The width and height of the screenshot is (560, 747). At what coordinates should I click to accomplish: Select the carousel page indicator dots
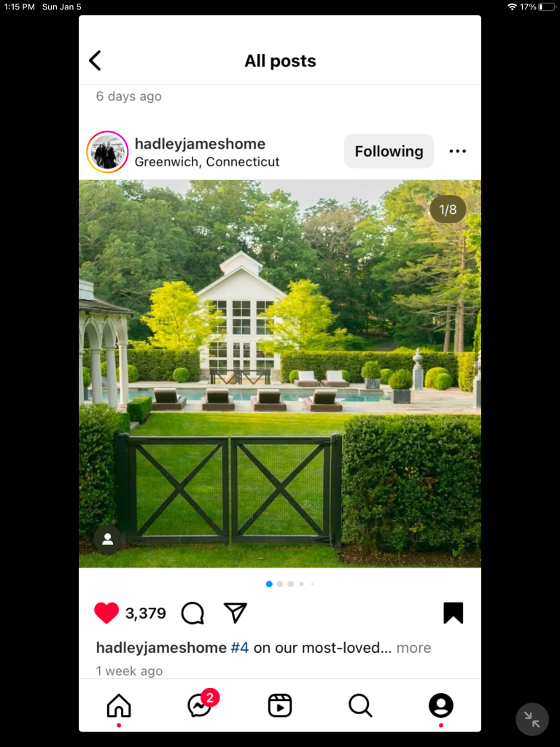coord(289,584)
